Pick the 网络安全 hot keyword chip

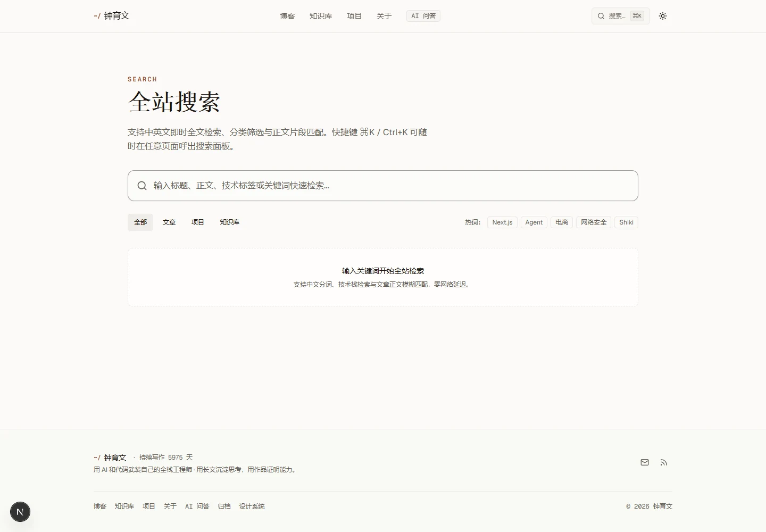(x=594, y=222)
